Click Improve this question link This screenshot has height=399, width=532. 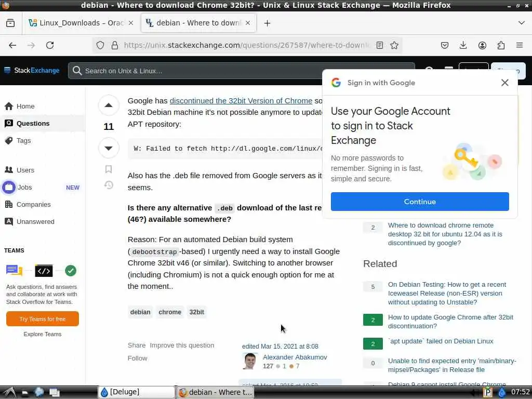[x=182, y=345]
